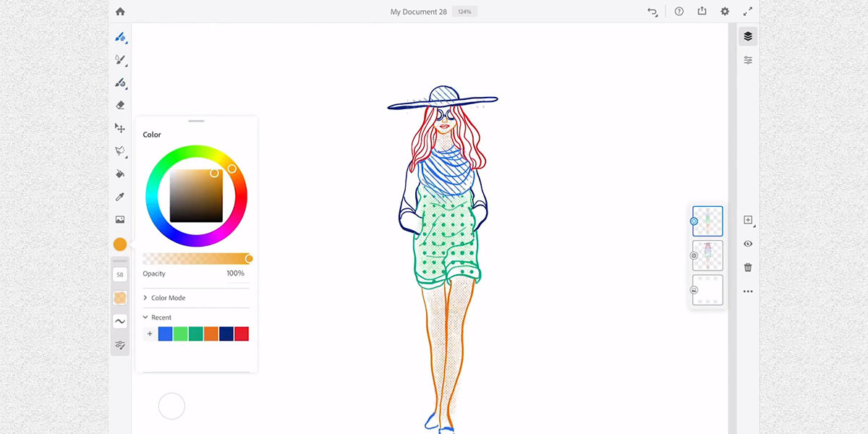Image resolution: width=868 pixels, height=434 pixels.
Task: Pick the red swatch in Recent colors
Action: 242,333
